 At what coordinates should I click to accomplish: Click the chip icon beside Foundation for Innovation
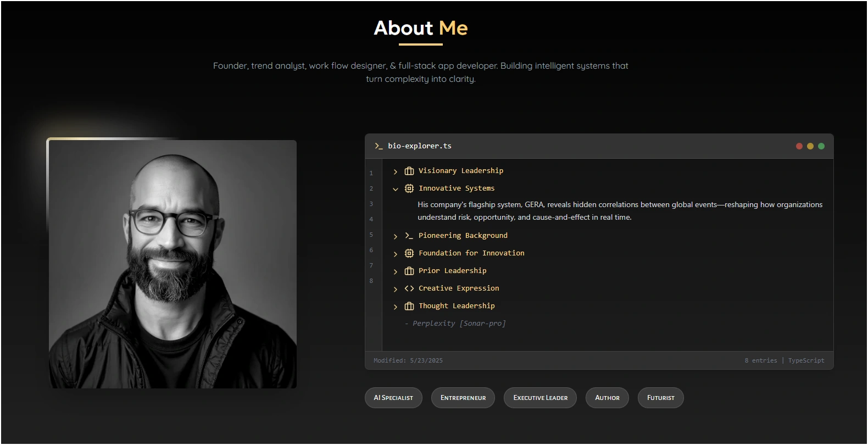[x=409, y=253]
